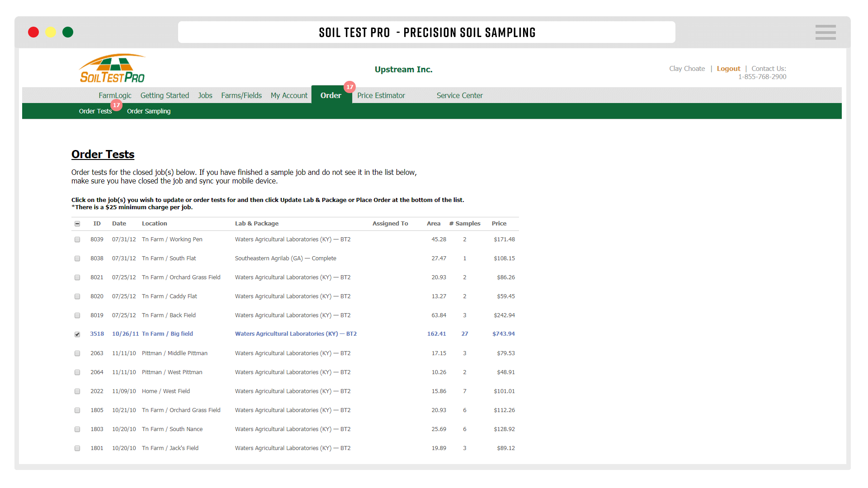Click the Area column header
Image resolution: width=868 pixels, height=488 pixels.
[434, 224]
